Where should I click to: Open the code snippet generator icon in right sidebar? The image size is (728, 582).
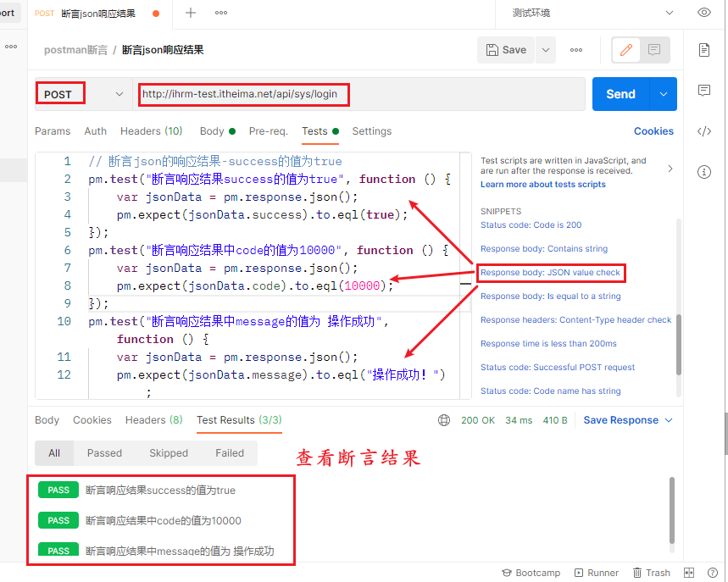coord(704,131)
